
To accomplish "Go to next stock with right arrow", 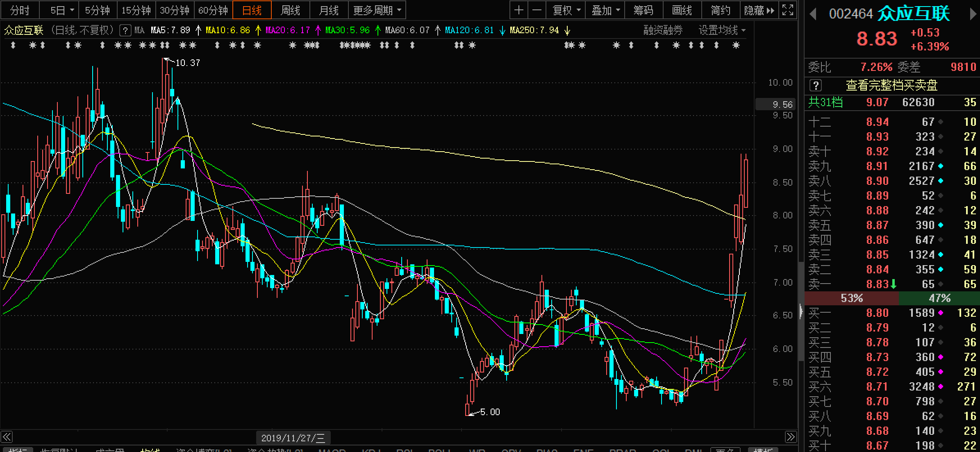I will pos(973,14).
